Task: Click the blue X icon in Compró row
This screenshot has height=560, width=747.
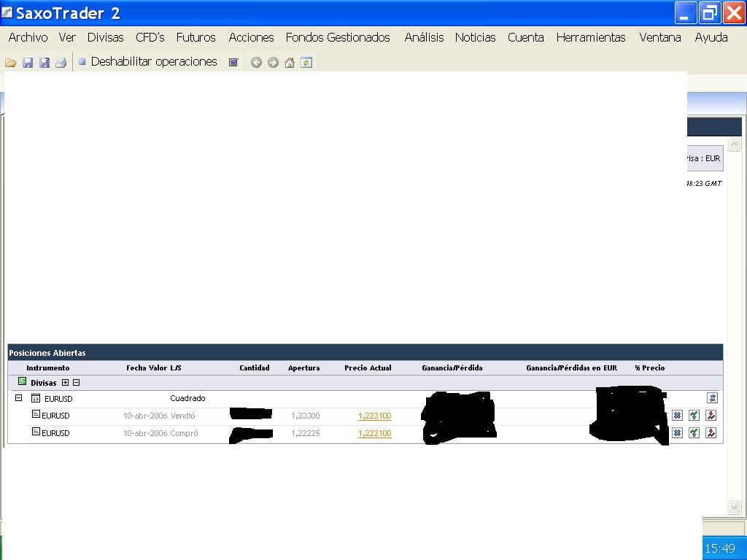Action: click(677, 433)
